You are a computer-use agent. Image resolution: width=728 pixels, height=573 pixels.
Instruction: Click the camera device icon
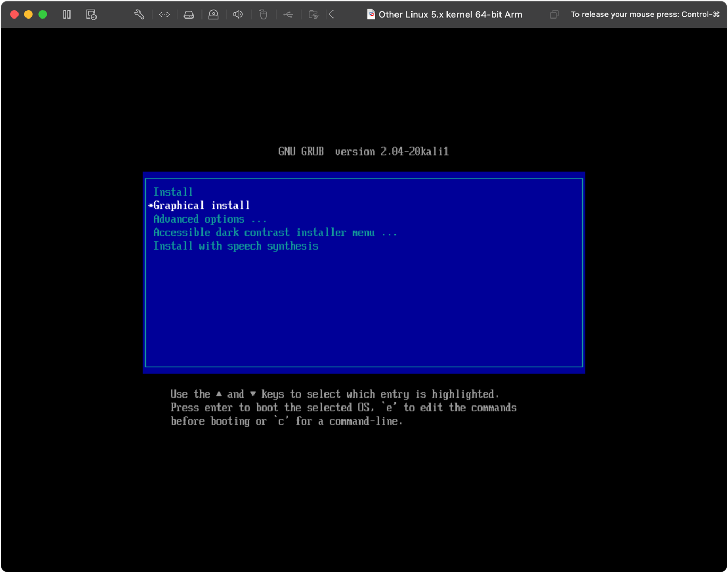click(x=214, y=14)
